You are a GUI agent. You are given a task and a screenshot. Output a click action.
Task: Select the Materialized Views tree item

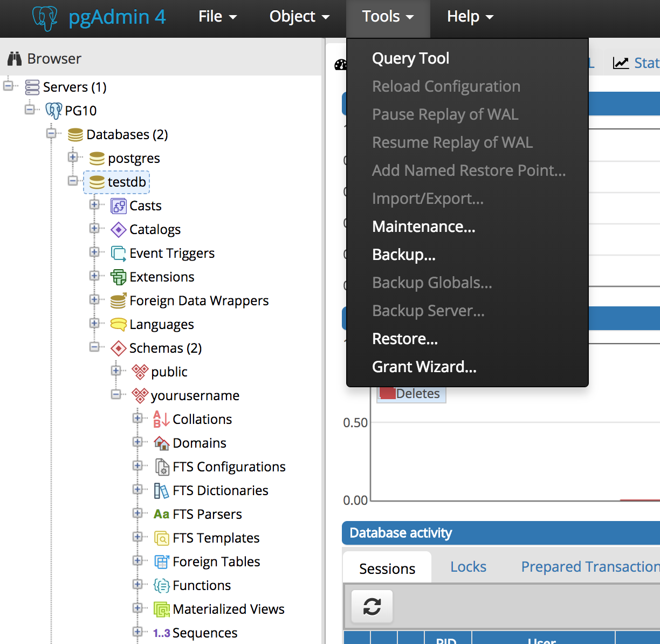pos(228,609)
